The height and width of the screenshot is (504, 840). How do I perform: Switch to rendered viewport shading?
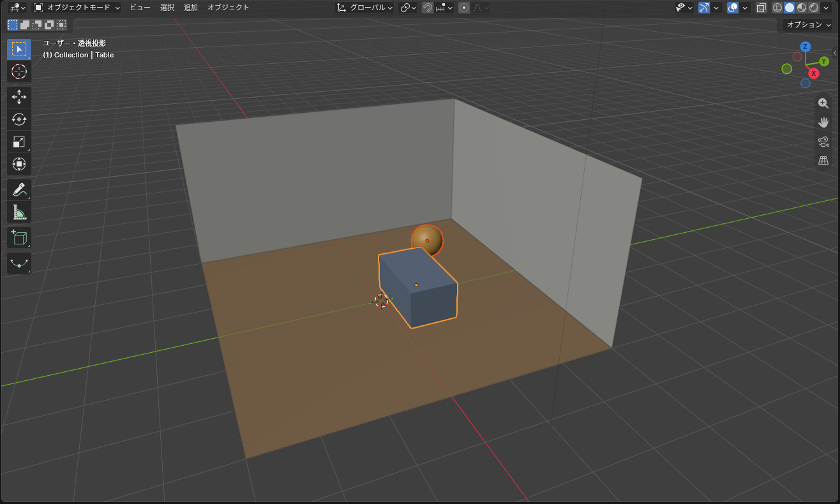coord(814,8)
